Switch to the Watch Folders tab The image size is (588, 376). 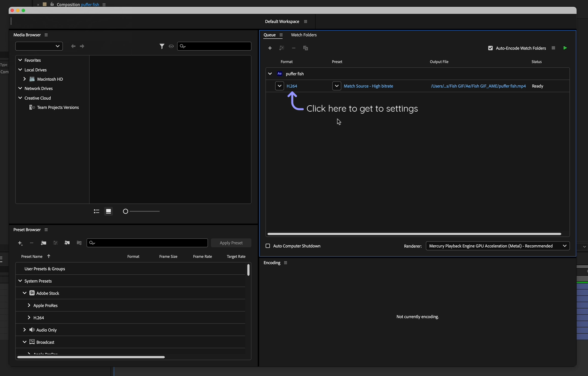(x=304, y=35)
